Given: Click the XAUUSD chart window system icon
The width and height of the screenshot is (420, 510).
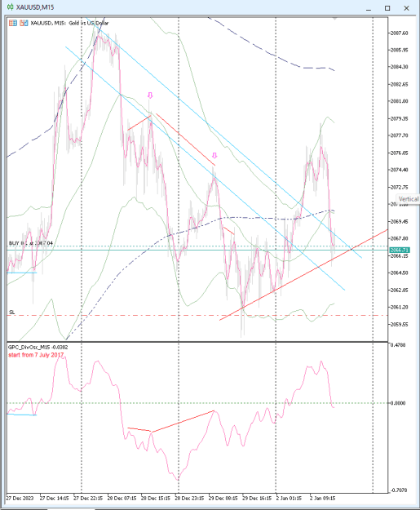Looking at the screenshot, I should pos(11,7).
